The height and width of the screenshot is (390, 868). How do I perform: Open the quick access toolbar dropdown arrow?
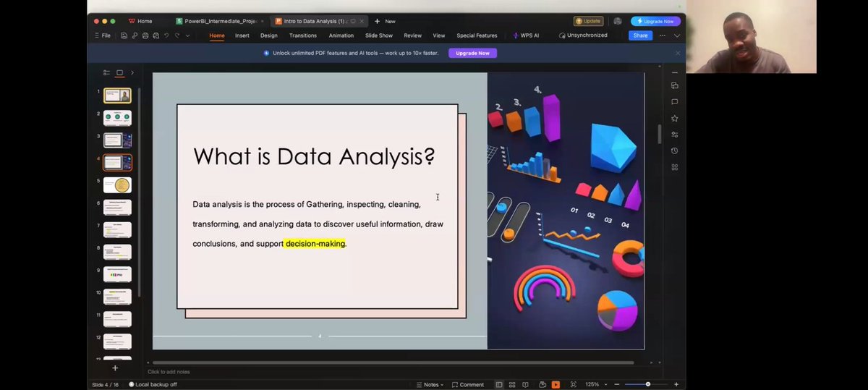(x=188, y=35)
